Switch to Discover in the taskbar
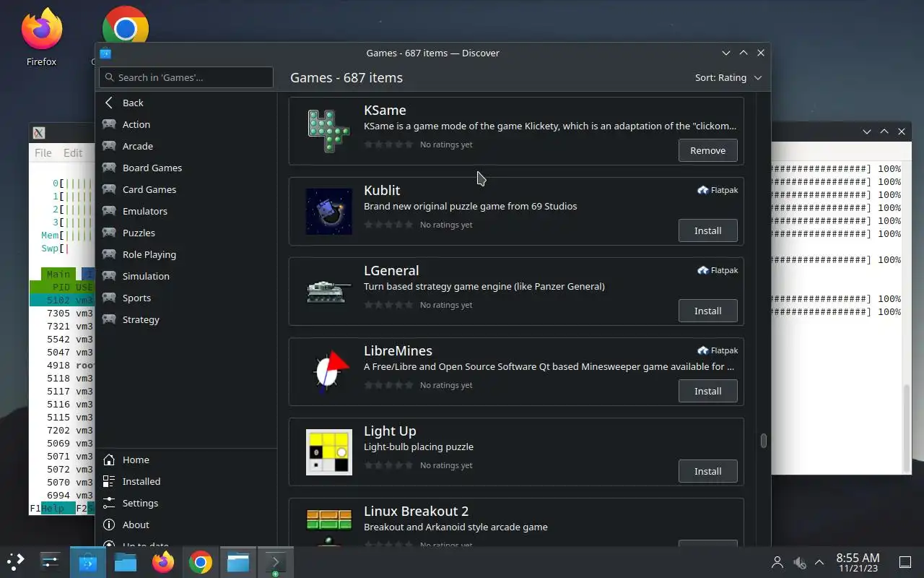 [x=88, y=562]
